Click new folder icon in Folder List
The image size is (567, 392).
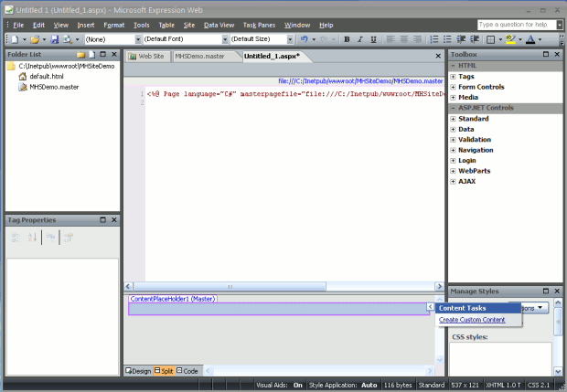click(x=80, y=55)
